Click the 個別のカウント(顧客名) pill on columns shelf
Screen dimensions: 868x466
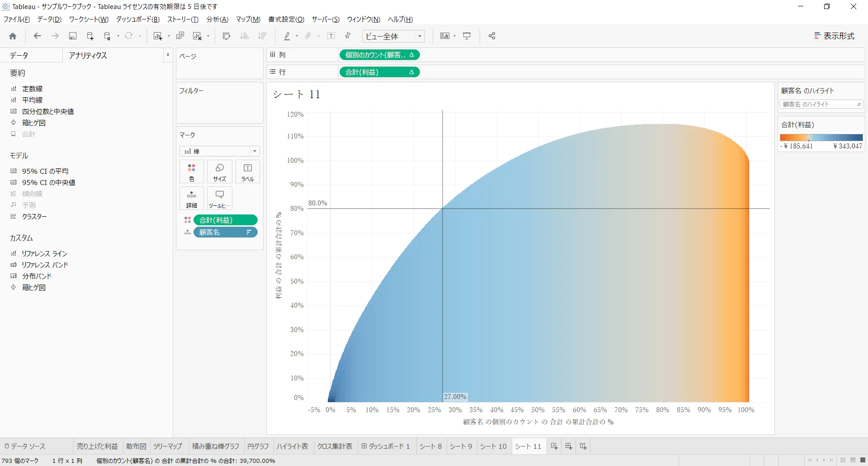pyautogui.click(x=379, y=55)
